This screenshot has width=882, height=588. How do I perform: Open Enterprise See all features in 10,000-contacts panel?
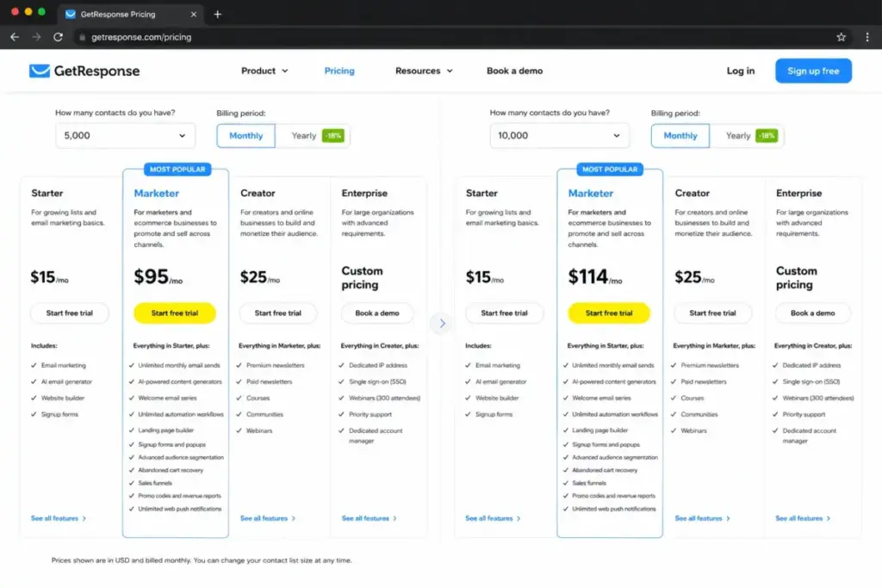click(x=804, y=518)
